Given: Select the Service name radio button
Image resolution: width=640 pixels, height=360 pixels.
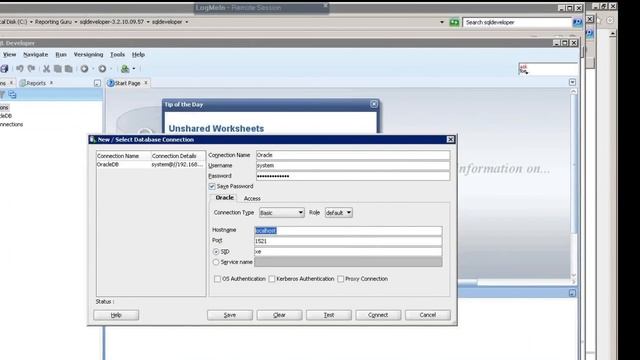Looking at the screenshot, I should pos(216,262).
